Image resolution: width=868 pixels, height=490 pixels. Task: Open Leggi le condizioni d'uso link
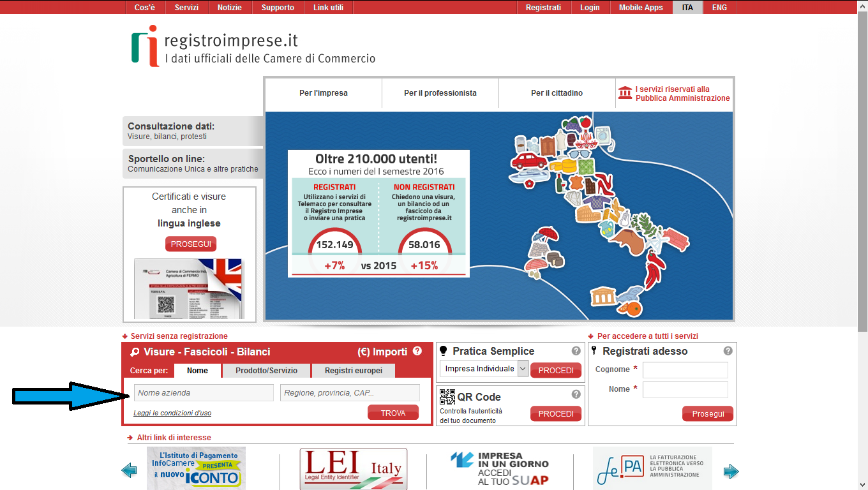point(172,413)
